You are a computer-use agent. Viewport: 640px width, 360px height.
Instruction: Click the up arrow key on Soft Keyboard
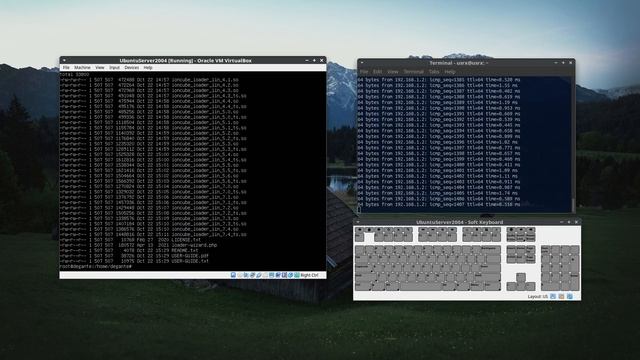click(x=521, y=278)
